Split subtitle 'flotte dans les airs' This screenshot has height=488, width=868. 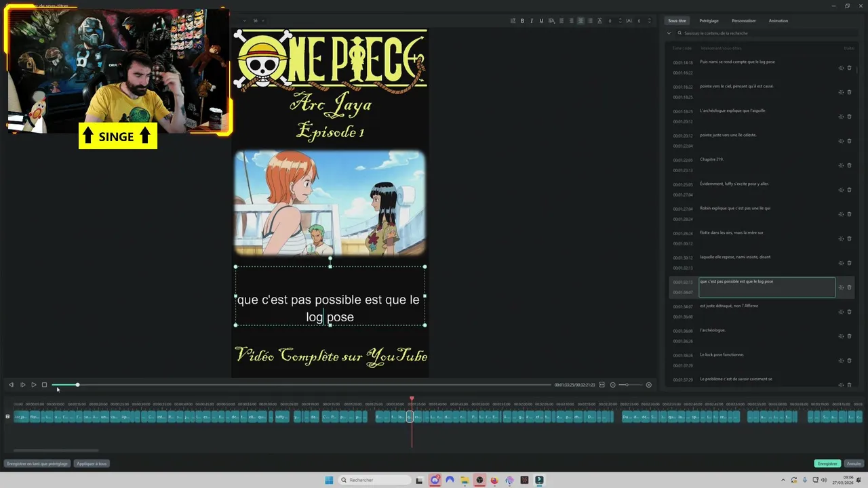coord(841,239)
